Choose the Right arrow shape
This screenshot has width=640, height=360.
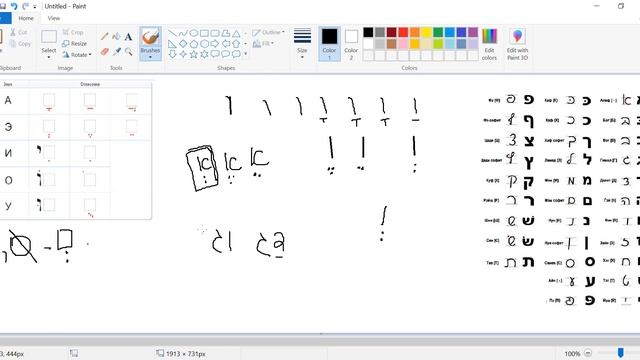(215, 44)
